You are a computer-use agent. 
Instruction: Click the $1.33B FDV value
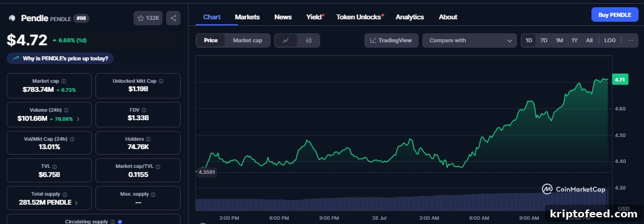[138, 118]
